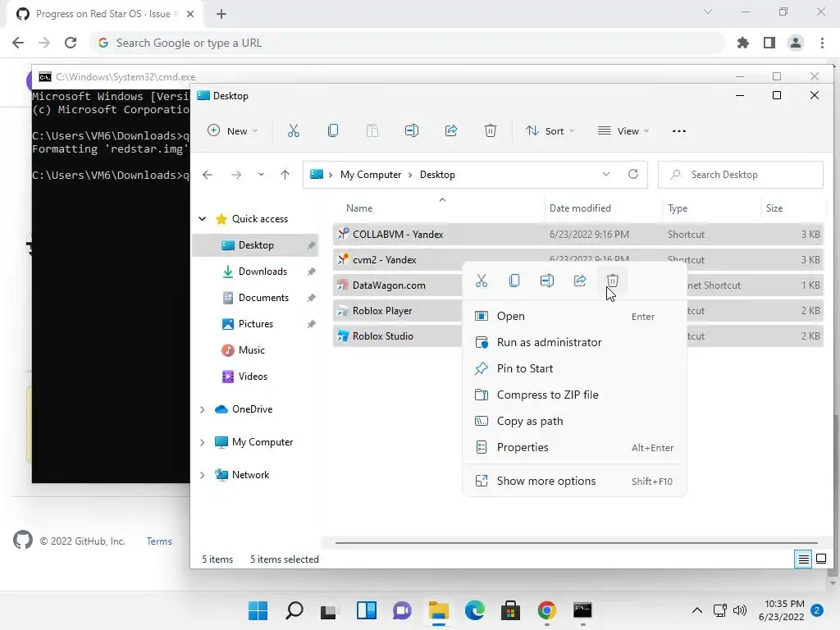This screenshot has width=840, height=630.
Task: Click Share icon in context menu
Action: (580, 281)
